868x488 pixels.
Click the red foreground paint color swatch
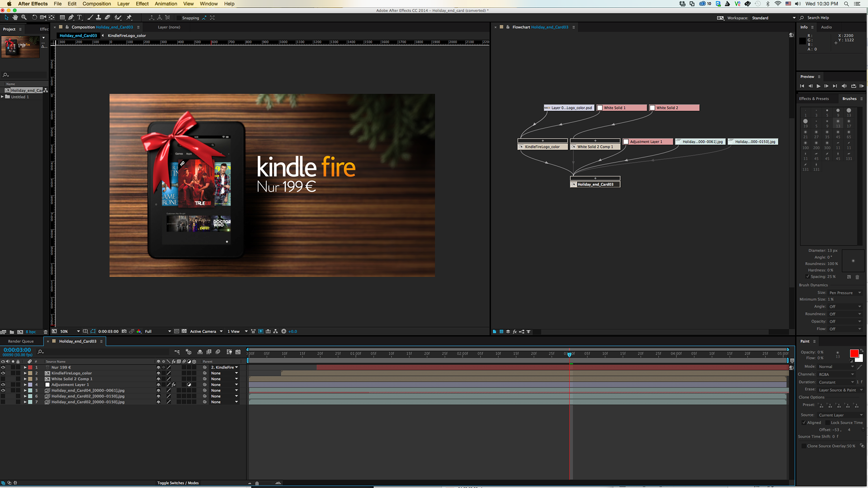(854, 353)
